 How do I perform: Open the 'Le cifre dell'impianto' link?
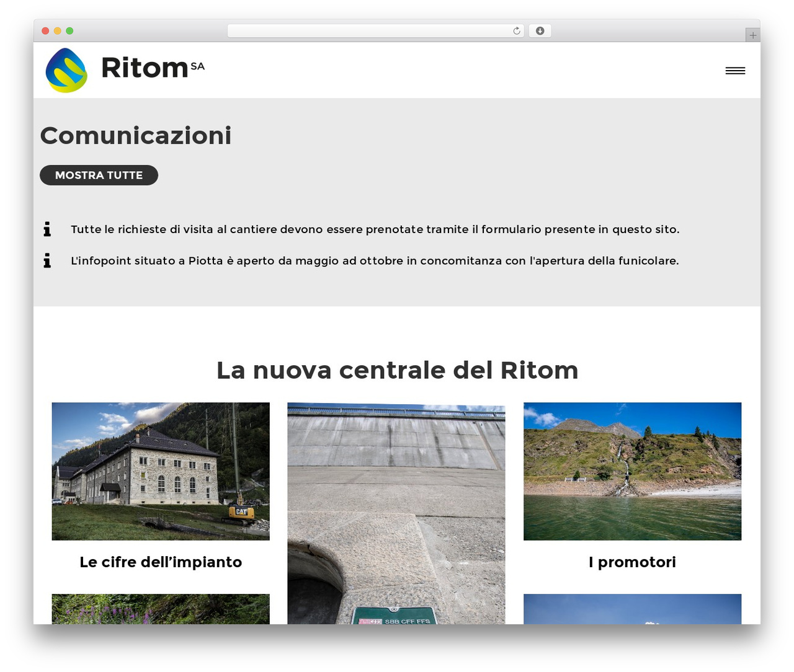(161, 562)
